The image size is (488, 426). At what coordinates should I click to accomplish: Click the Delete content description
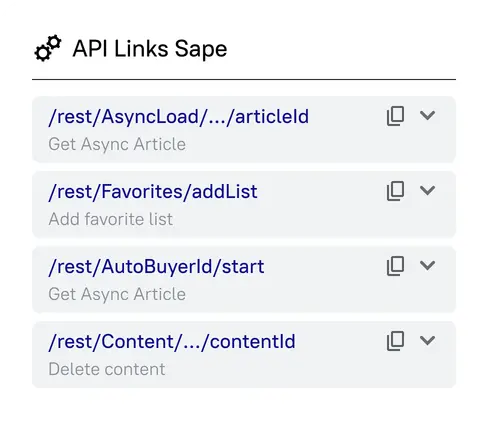[107, 369]
